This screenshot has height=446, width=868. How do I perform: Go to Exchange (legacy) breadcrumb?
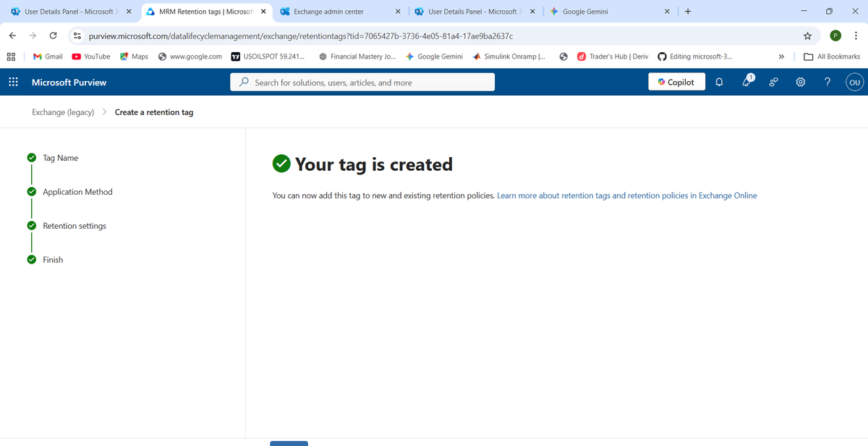pos(63,112)
